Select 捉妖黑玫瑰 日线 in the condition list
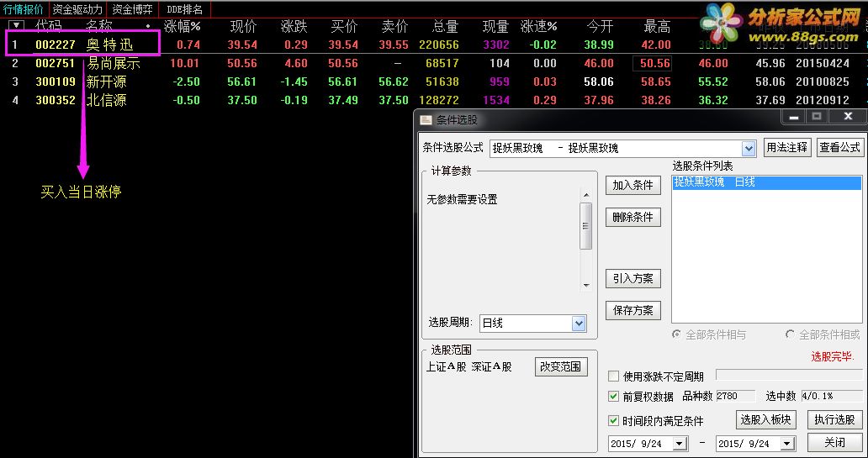Viewport: 868px width, 458px height. pyautogui.click(x=767, y=182)
